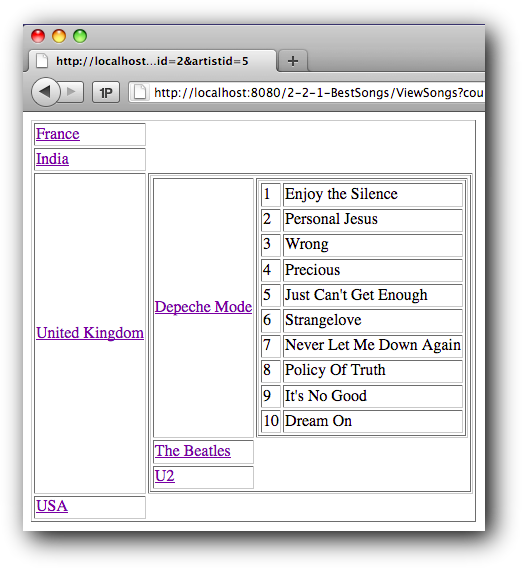Viewport: 522px width, 568px height.
Task: Open the France country link
Action: coord(58,134)
